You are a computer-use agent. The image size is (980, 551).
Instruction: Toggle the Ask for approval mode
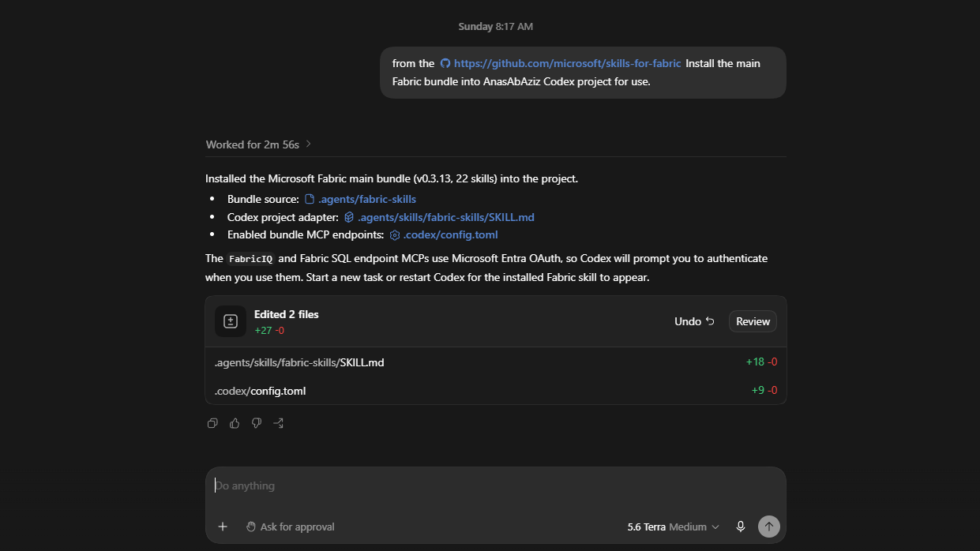pos(290,527)
